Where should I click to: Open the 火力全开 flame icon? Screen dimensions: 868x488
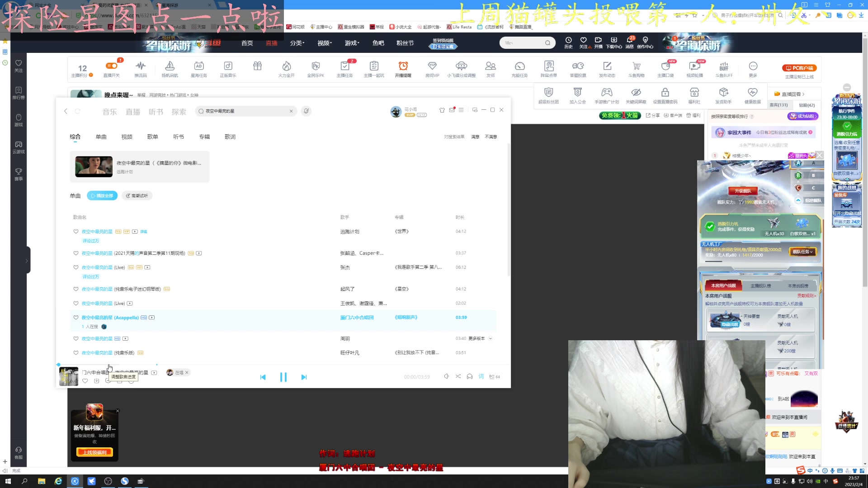287,69
